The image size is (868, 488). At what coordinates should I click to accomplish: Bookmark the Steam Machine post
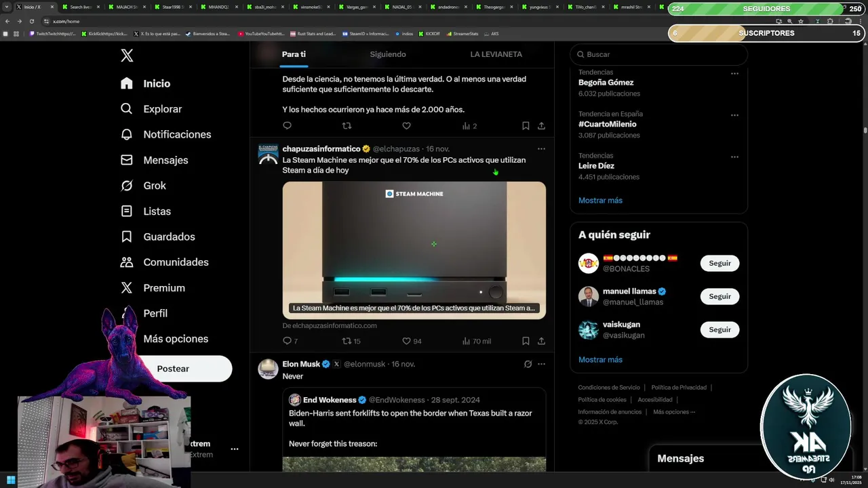526,341
